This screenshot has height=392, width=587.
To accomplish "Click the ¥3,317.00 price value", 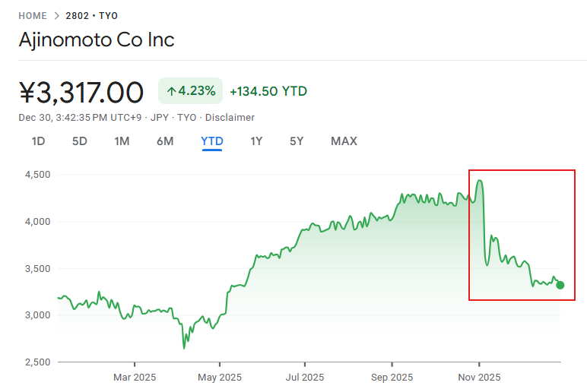I will (81, 93).
